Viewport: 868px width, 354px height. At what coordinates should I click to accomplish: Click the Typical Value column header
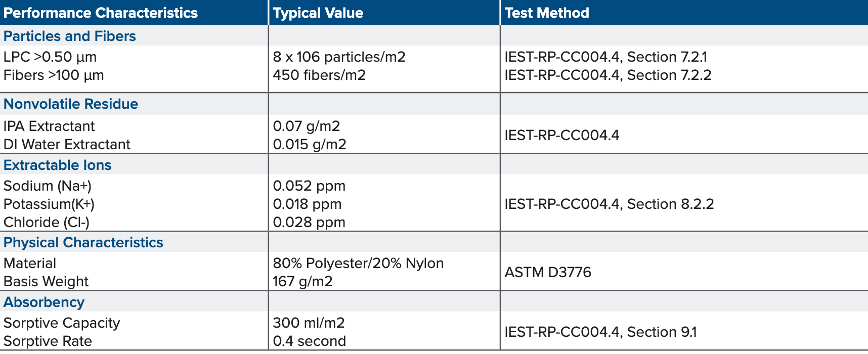pos(318,13)
